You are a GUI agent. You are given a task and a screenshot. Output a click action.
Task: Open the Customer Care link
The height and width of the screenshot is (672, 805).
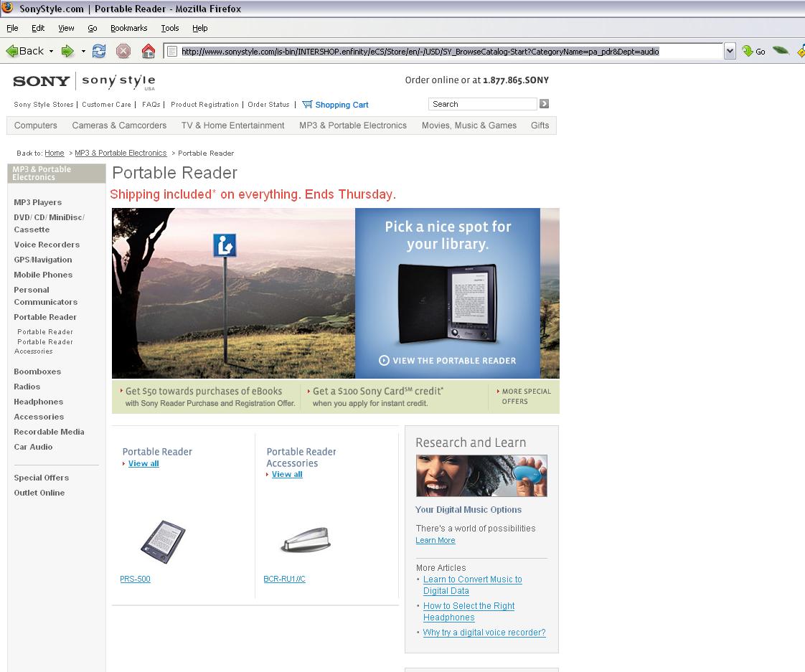click(x=106, y=104)
